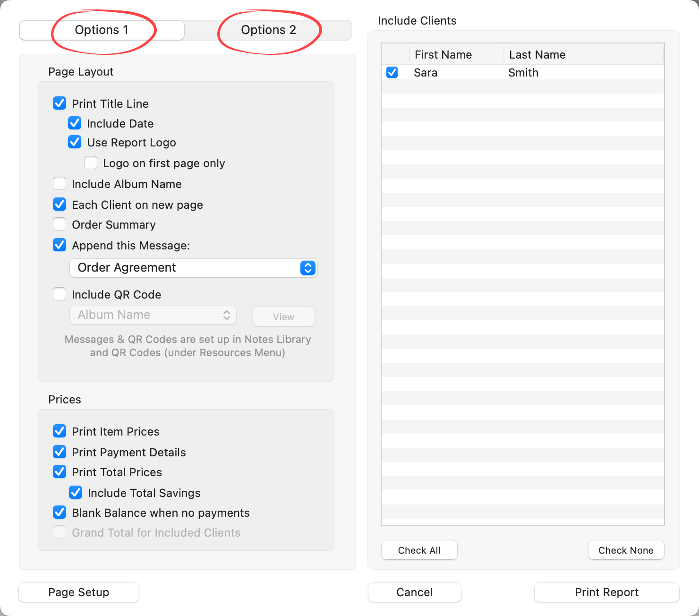Click the Print Report button

pyautogui.click(x=606, y=592)
